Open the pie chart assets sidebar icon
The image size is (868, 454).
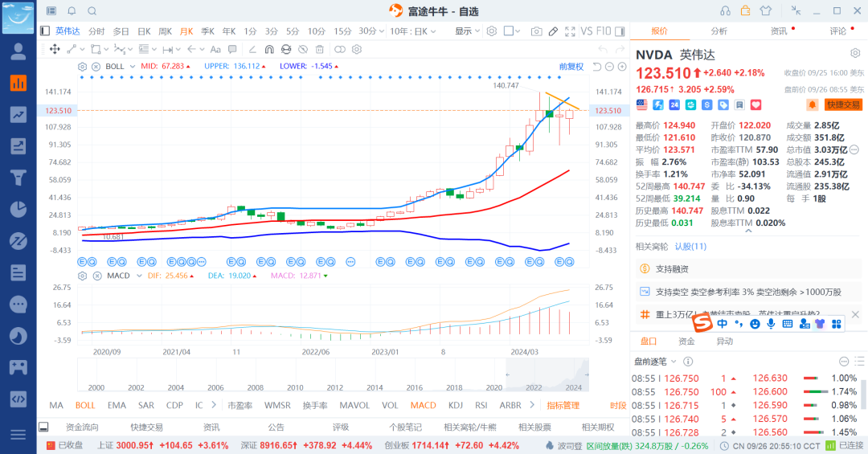coord(18,209)
